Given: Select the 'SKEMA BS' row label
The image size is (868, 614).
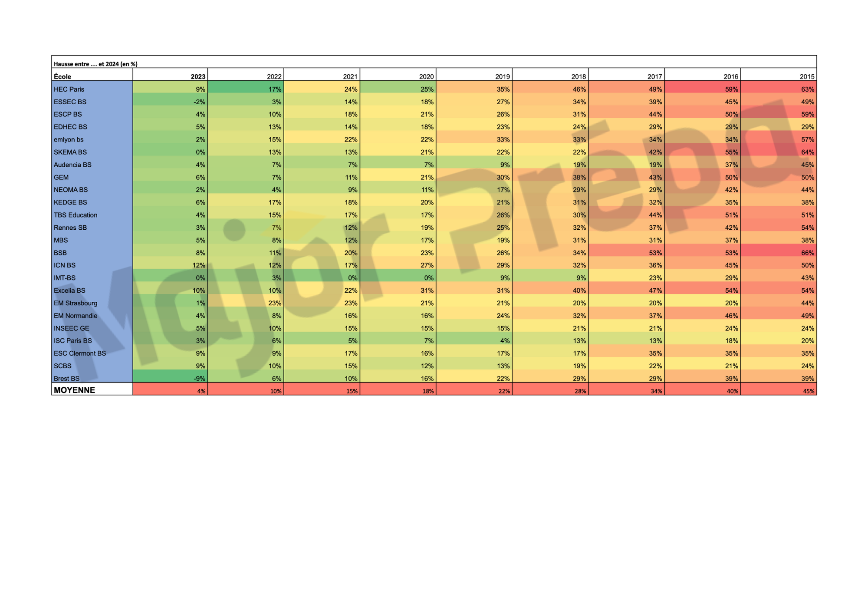Looking at the screenshot, I should [70, 152].
